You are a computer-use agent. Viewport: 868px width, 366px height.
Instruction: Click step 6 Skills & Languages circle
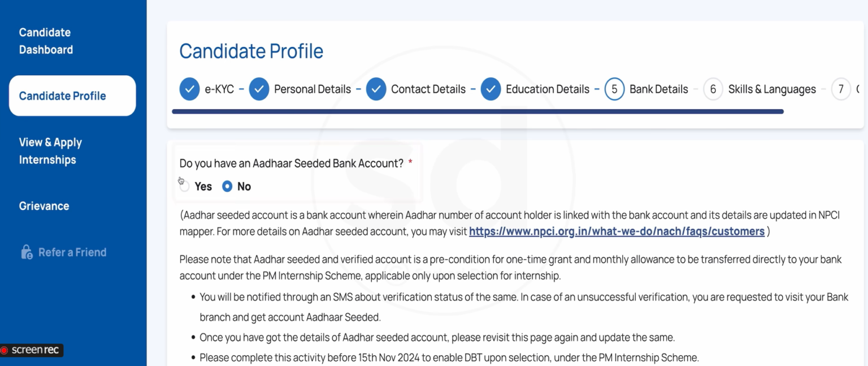(713, 89)
